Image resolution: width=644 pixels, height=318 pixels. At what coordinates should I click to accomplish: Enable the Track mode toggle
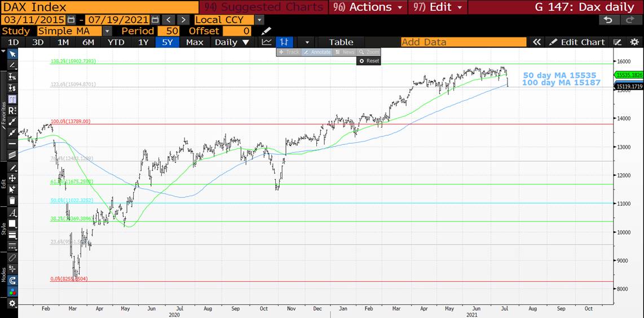click(x=289, y=52)
